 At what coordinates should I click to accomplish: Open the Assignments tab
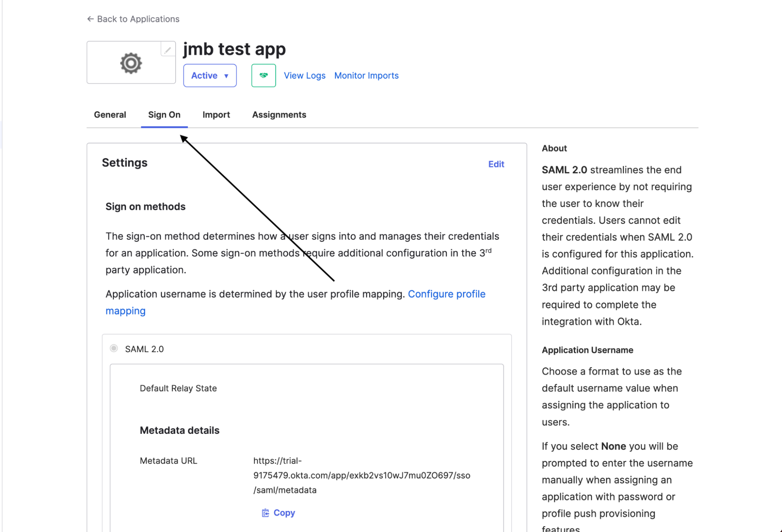click(279, 115)
